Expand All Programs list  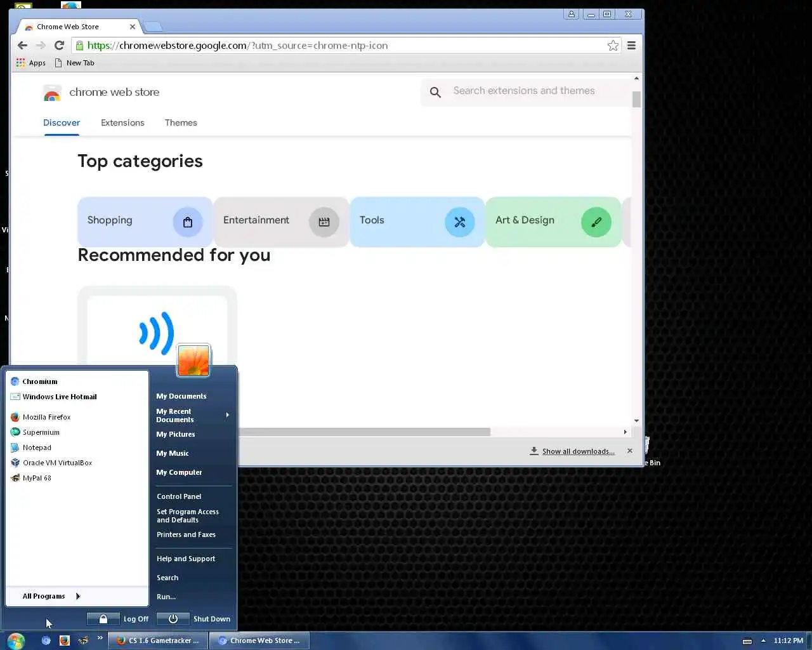click(x=51, y=596)
